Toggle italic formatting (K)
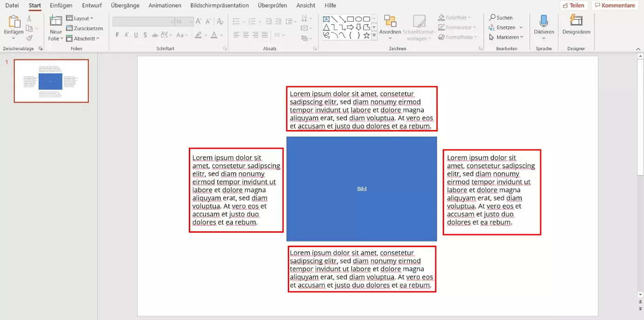The width and height of the screenshot is (644, 320). click(x=126, y=35)
